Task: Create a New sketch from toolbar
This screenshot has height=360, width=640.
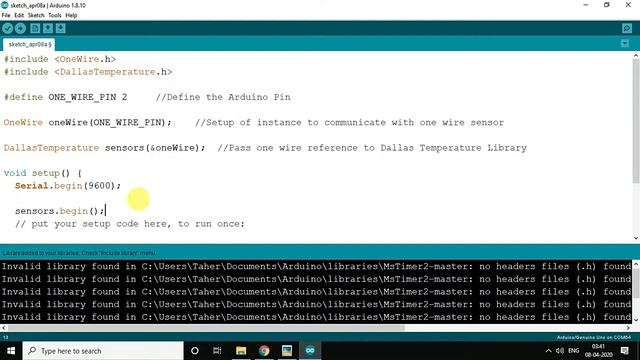Action: (35, 28)
